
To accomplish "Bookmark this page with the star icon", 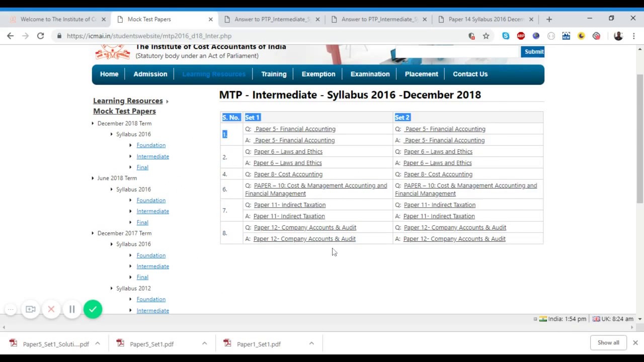I will click(486, 36).
